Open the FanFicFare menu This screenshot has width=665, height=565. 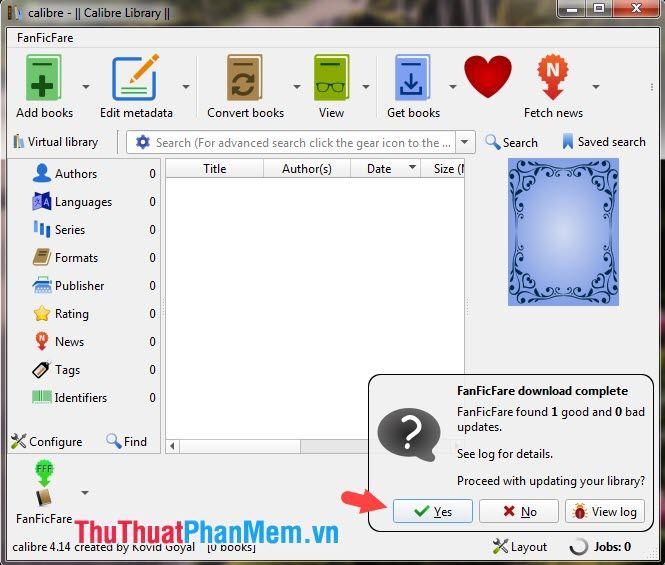click(x=45, y=38)
